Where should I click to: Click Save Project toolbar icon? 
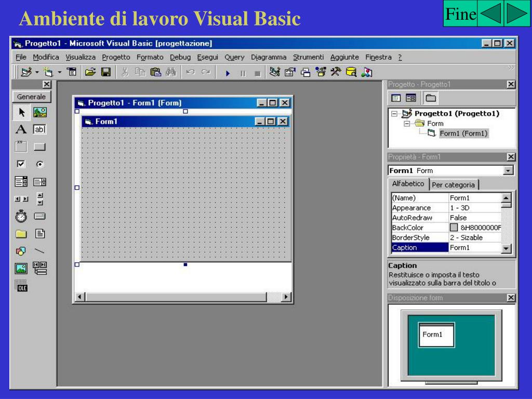106,72
